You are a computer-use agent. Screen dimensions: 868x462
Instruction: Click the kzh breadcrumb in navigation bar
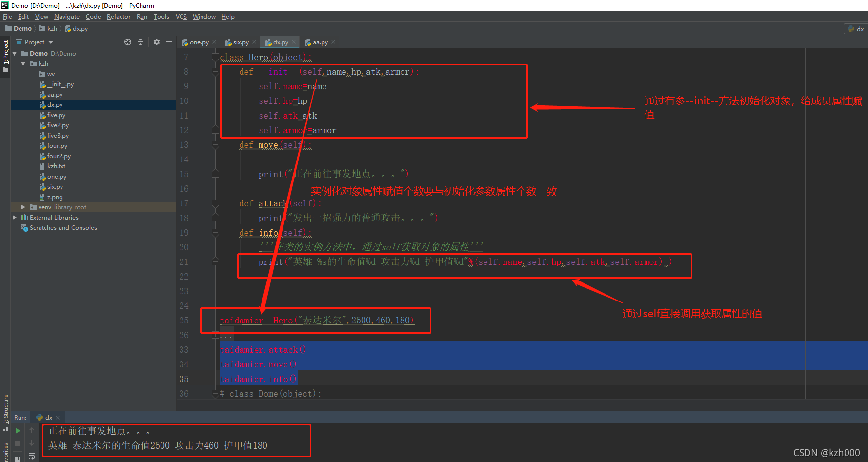tap(48, 29)
